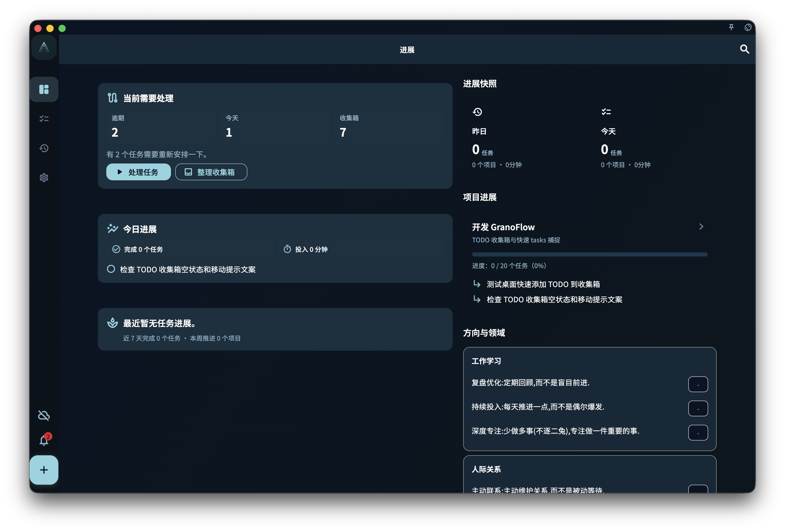Click dash button for 深度专注

pos(698,432)
